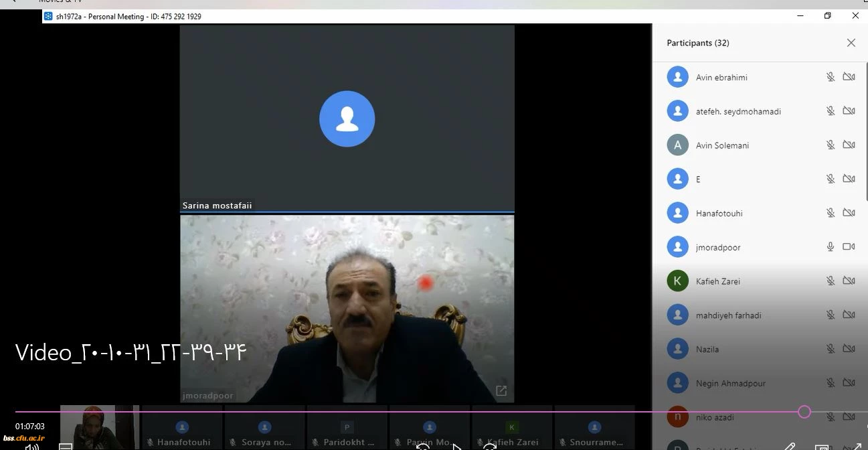Click the camera-off icon for atefeh. seydmohamadi
The width and height of the screenshot is (868, 450).
(849, 111)
